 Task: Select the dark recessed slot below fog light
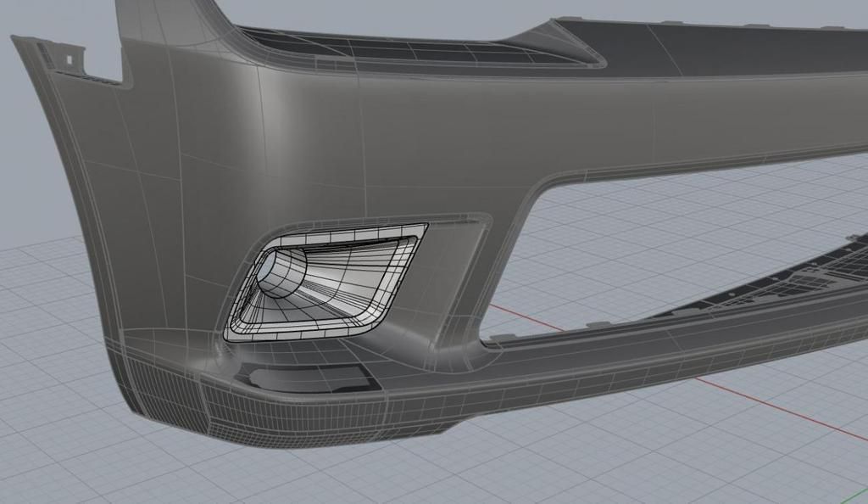[307, 377]
